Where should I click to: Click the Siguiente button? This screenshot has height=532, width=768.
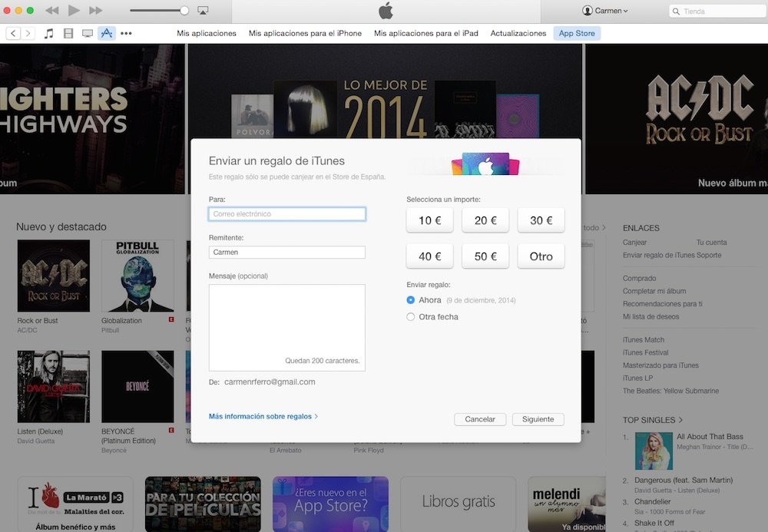point(538,419)
